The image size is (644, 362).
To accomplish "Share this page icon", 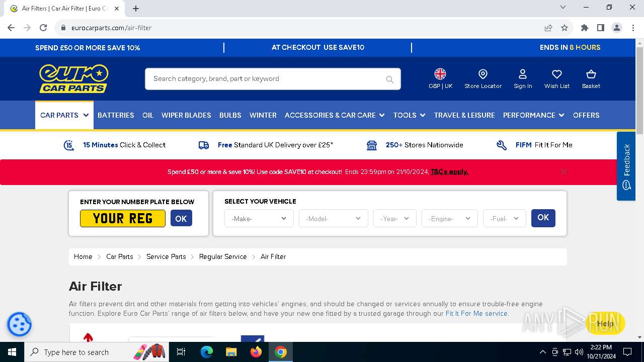I will pos(548,28).
